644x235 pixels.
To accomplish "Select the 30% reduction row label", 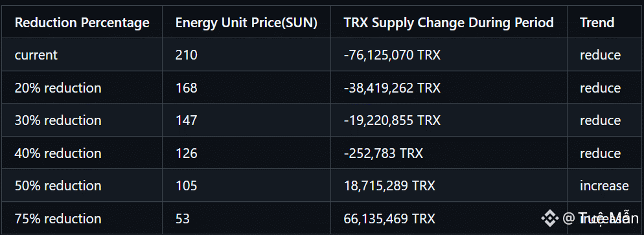I will coord(58,120).
